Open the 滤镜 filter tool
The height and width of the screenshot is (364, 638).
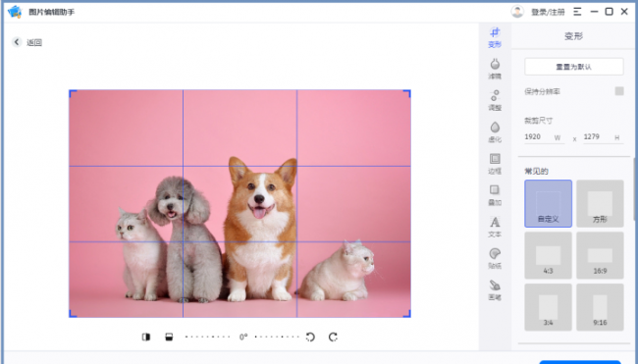[x=495, y=69]
